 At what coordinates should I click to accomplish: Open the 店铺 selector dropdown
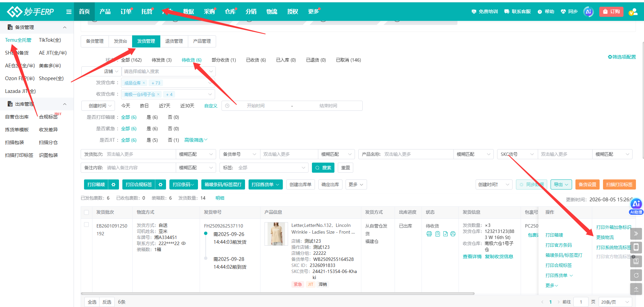(101, 71)
